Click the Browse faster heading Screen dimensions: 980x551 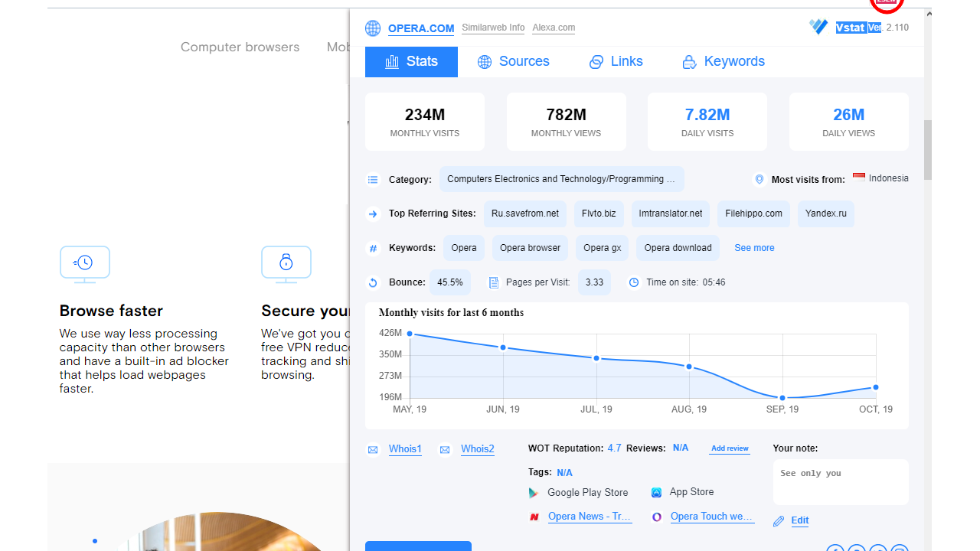[x=111, y=311]
